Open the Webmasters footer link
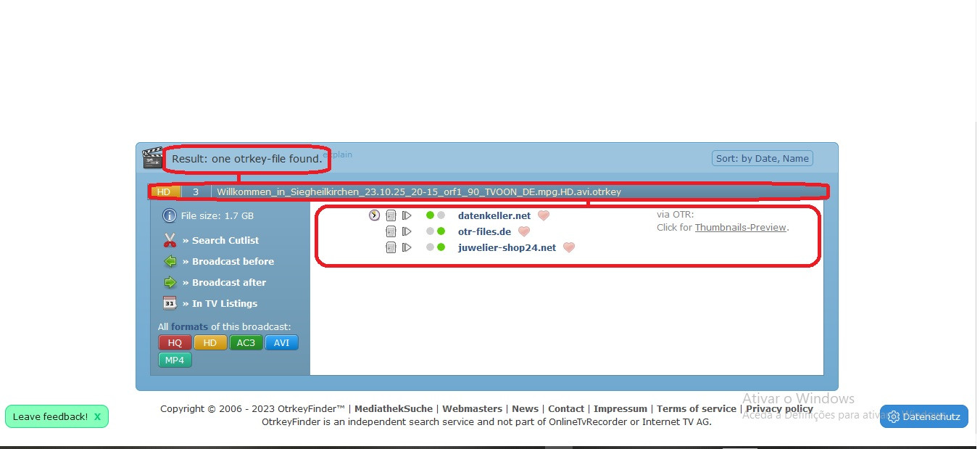Screen dimensions: 980x449 coord(473,408)
